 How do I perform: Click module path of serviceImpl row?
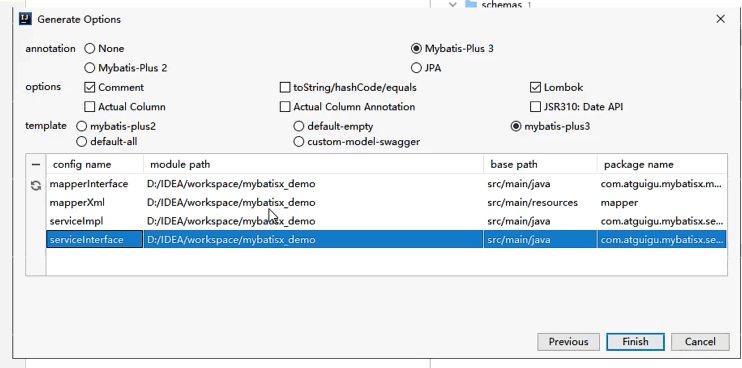(x=313, y=221)
